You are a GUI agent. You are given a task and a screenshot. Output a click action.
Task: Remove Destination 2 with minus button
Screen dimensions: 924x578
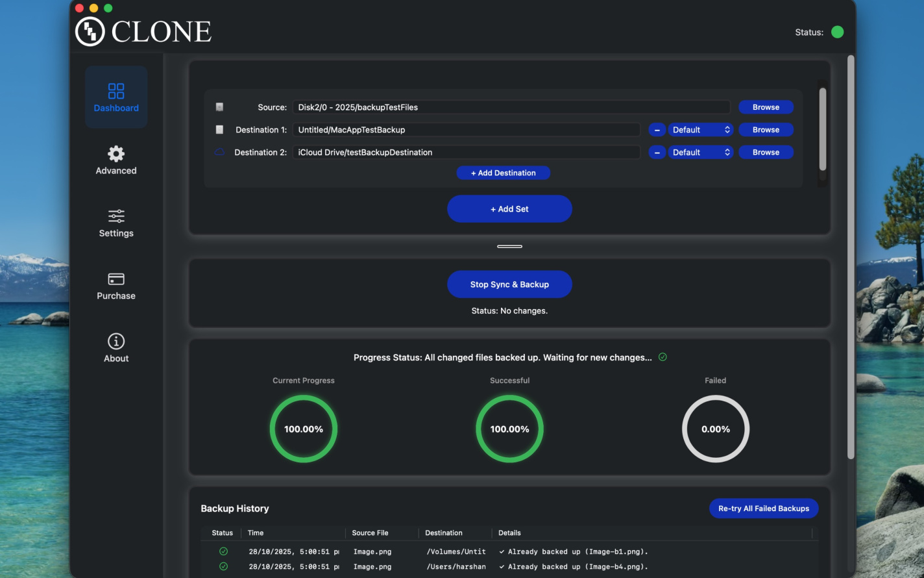(657, 153)
